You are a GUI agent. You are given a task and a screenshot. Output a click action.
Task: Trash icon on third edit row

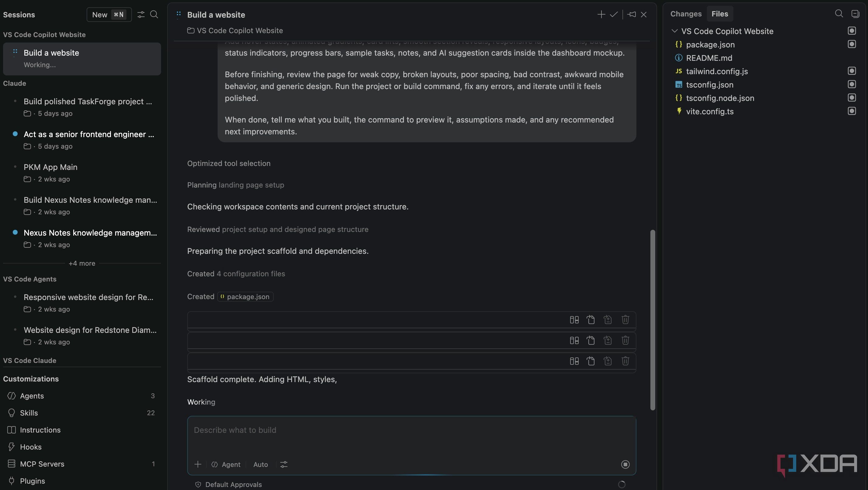point(625,361)
